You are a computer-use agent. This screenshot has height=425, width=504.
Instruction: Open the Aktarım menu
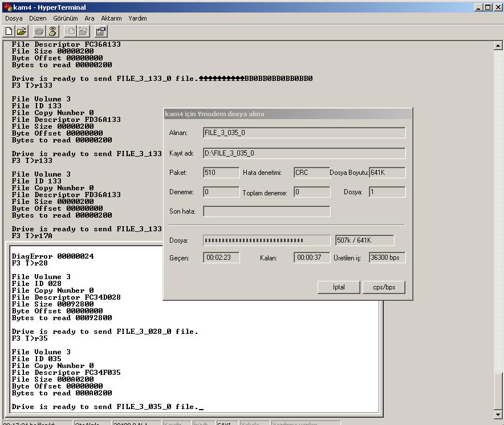click(111, 18)
